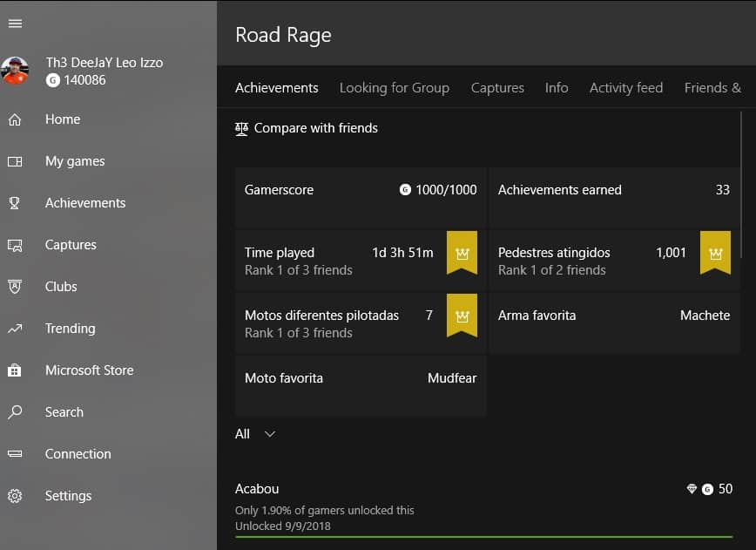Click the Clubs shield icon
This screenshot has width=756, height=550.
pos(15,287)
